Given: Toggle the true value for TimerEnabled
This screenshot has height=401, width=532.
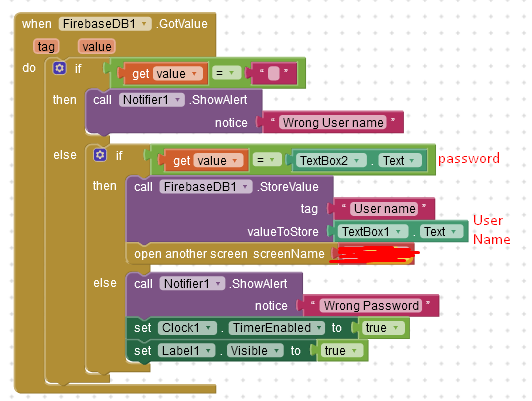Looking at the screenshot, I should tap(382, 328).
